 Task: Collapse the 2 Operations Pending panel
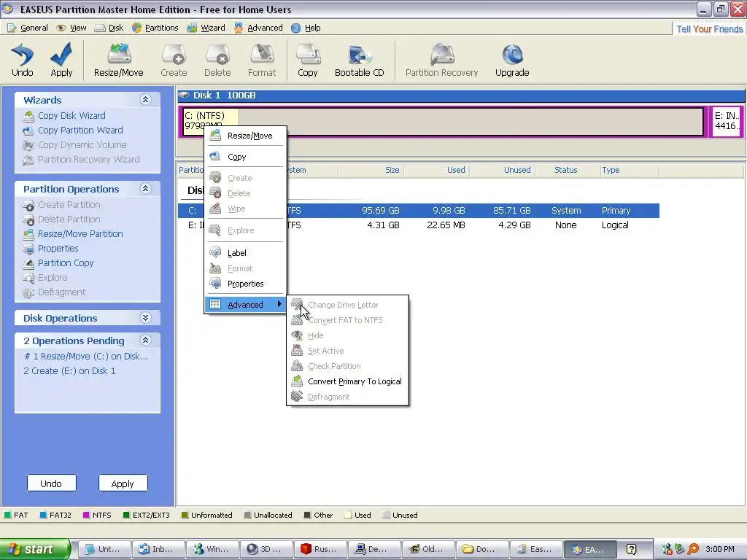(146, 340)
